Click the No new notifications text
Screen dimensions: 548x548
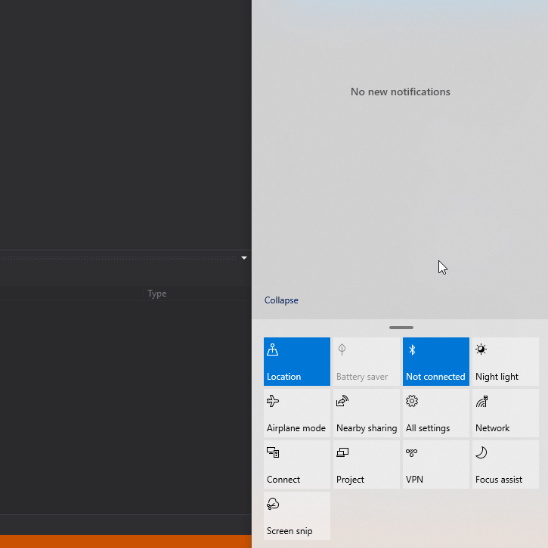click(x=400, y=92)
